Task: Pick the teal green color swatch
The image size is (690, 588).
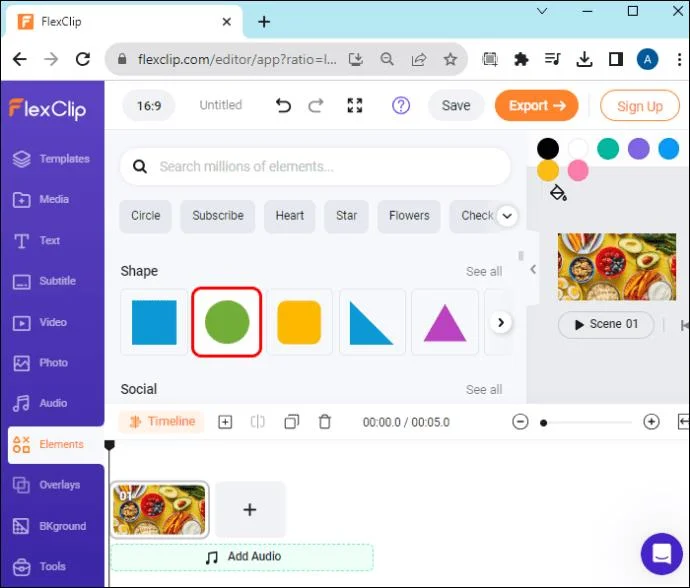Action: 608,148
